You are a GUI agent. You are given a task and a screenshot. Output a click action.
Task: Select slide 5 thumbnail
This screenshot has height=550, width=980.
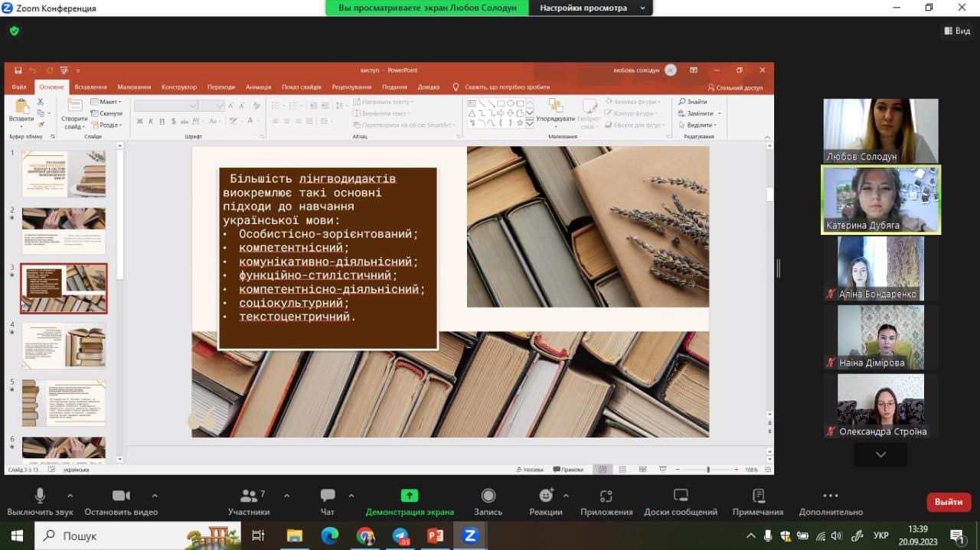click(64, 403)
